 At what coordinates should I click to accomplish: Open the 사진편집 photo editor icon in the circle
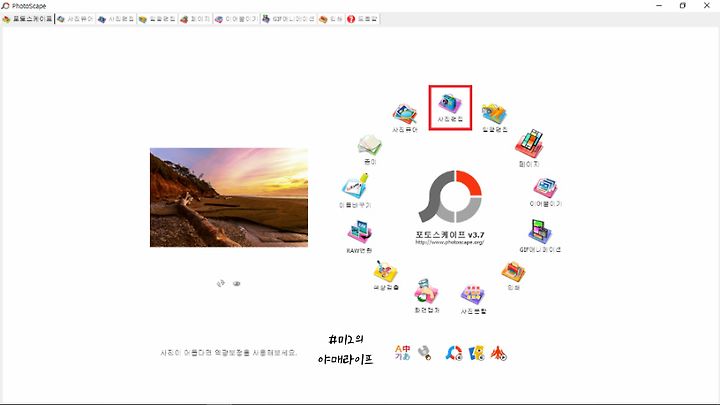(450, 107)
